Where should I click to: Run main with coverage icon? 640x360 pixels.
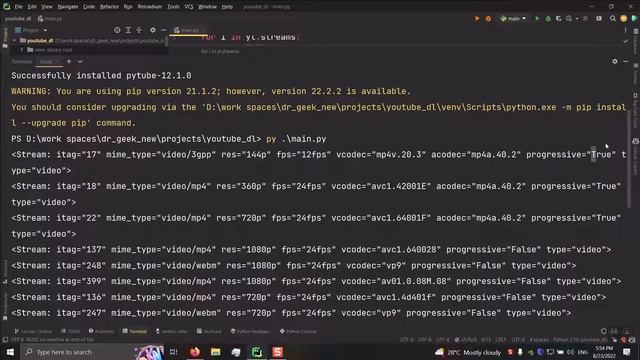(558, 19)
